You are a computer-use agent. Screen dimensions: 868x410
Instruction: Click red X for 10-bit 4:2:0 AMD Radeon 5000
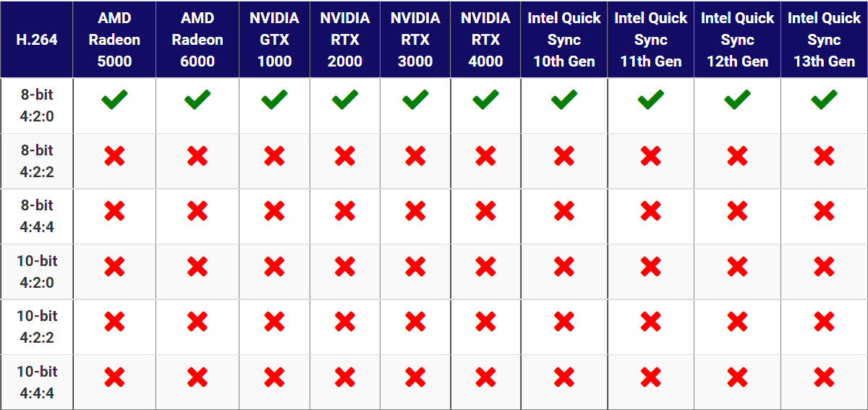tap(114, 267)
